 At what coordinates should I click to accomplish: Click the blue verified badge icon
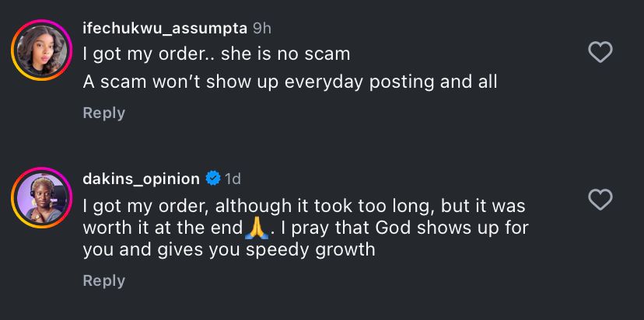(x=212, y=179)
